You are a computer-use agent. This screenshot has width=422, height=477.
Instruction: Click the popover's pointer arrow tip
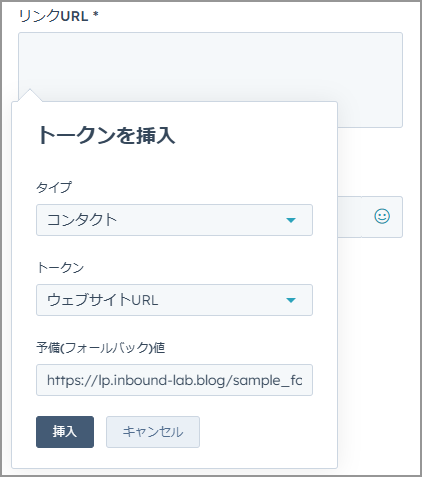point(30,91)
